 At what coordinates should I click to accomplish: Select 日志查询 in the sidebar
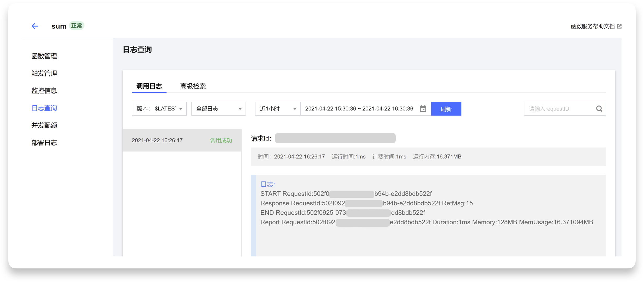[44, 108]
